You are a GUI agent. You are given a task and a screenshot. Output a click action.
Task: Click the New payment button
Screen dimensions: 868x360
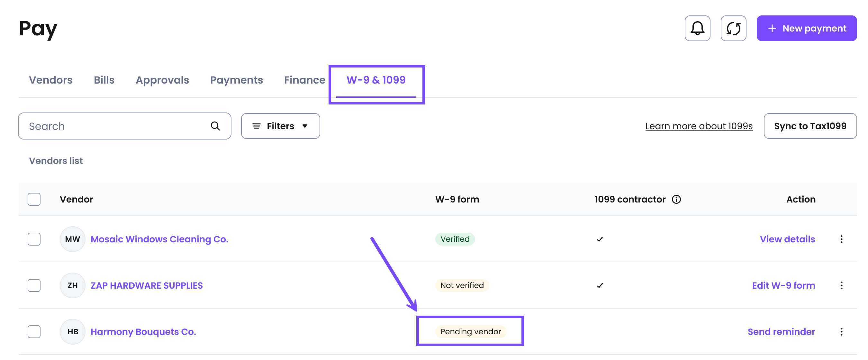coord(806,28)
